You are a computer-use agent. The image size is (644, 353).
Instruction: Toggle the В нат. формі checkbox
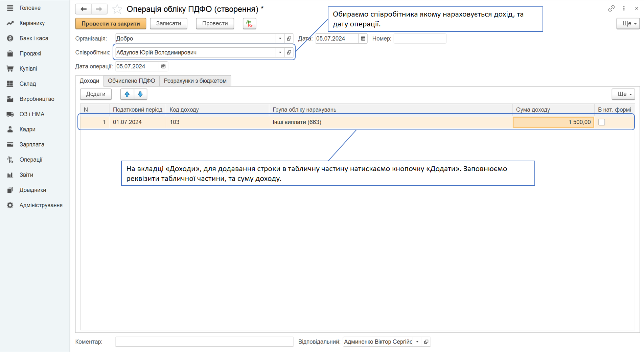[x=602, y=122]
